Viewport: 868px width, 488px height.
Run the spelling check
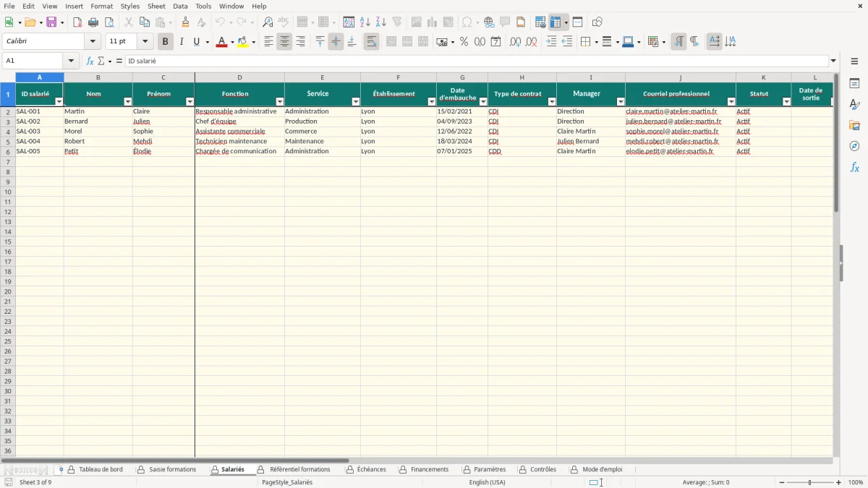(284, 22)
